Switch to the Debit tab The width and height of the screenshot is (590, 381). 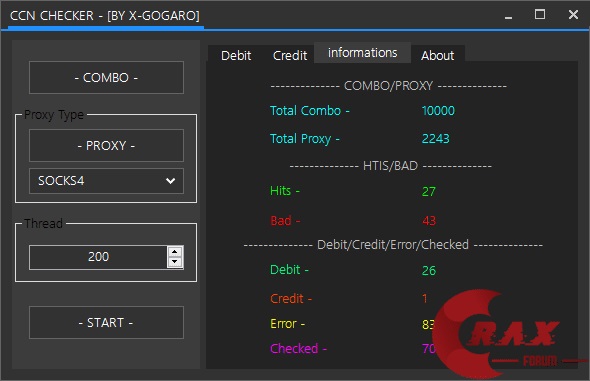tap(236, 55)
